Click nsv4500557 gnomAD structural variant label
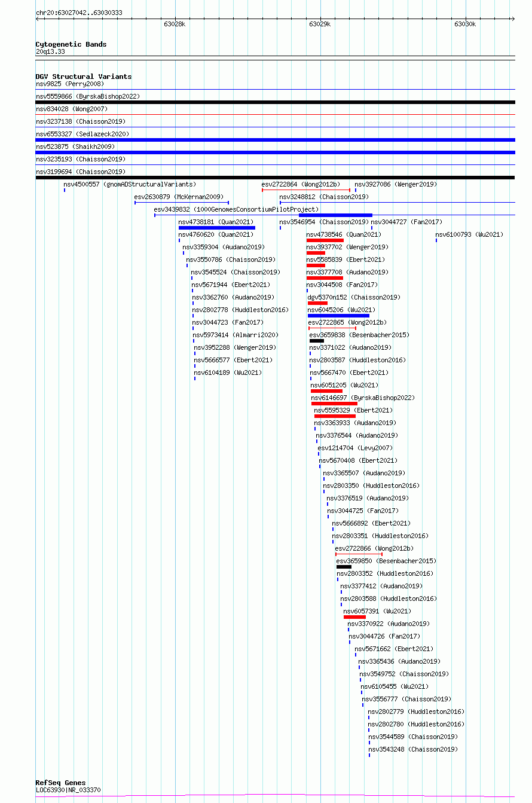Screen dimensions: 532x803 pyautogui.click(x=130, y=184)
